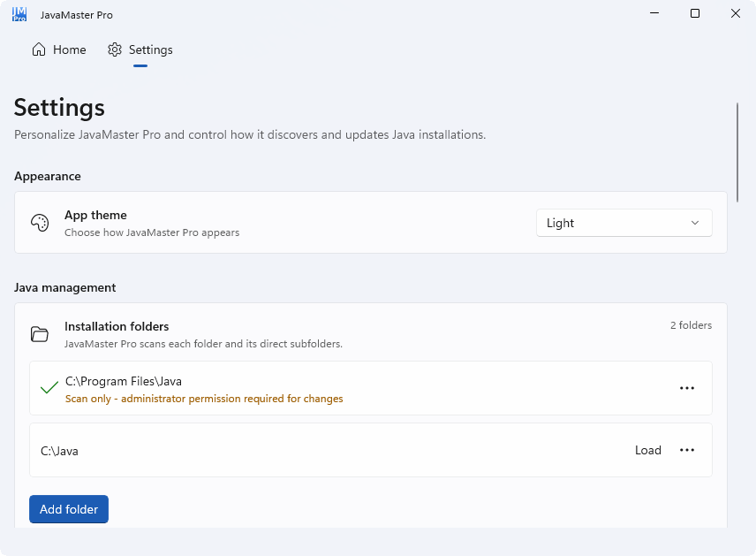Screen dimensions: 756x556
Task: Select the C:\Program Files\Java path text
Action: [x=124, y=381]
